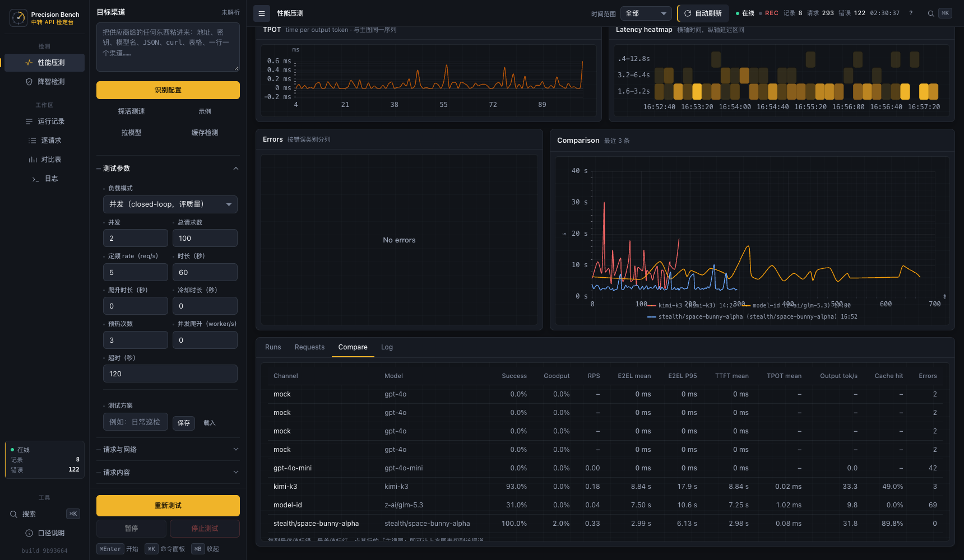Click the question mark help icon
Image resolution: width=964 pixels, height=560 pixels.
pyautogui.click(x=911, y=13)
